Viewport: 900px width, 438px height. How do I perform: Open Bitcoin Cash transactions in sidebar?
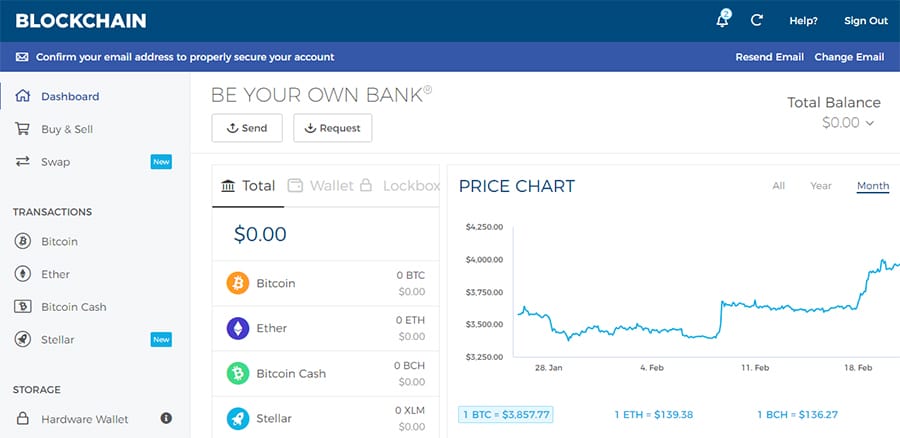point(73,307)
